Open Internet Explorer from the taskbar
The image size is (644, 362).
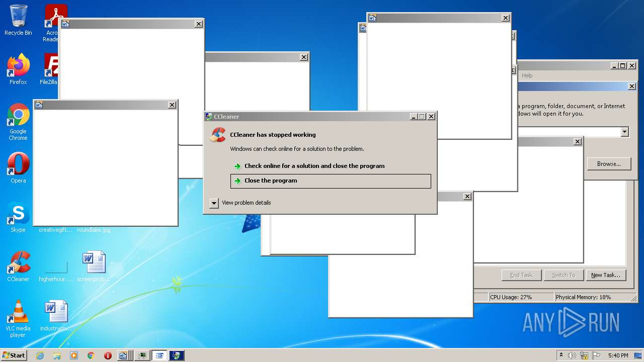40,355
